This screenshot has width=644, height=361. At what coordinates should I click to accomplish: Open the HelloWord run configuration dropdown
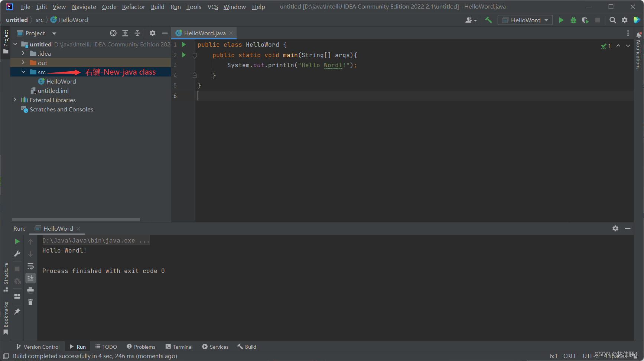click(525, 20)
